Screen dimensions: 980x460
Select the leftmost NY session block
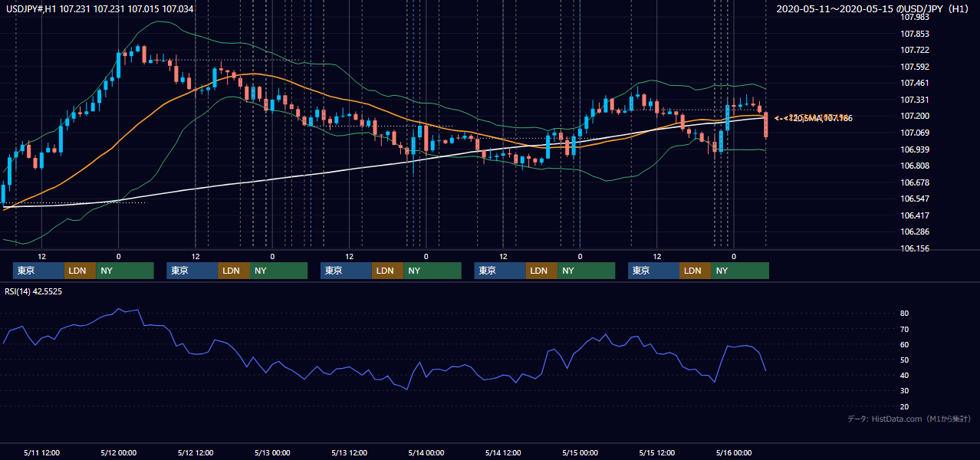[x=125, y=271]
